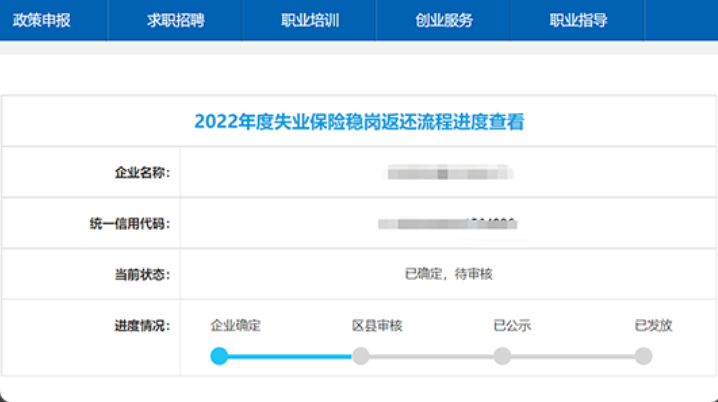Screen dimensions: 718x402
Task: Select the gray 已公示 step dot
Action: coord(502,356)
